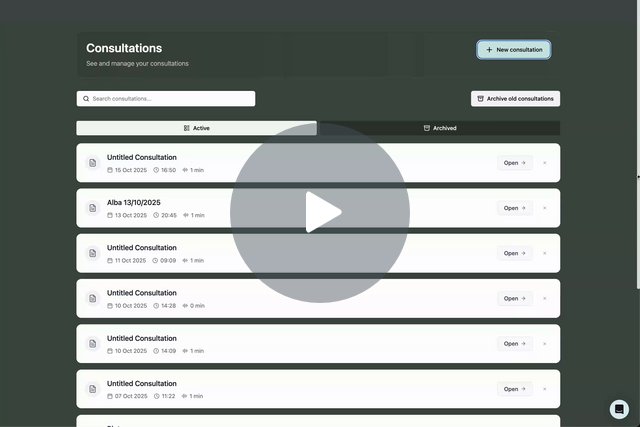640x427 pixels.
Task: Play the video overlay
Action: click(320, 213)
